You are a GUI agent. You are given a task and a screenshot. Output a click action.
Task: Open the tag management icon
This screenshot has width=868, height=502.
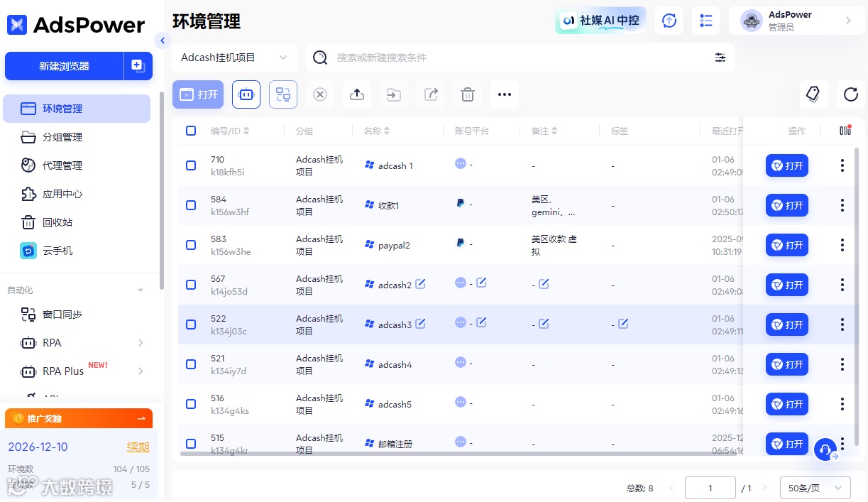tap(813, 94)
